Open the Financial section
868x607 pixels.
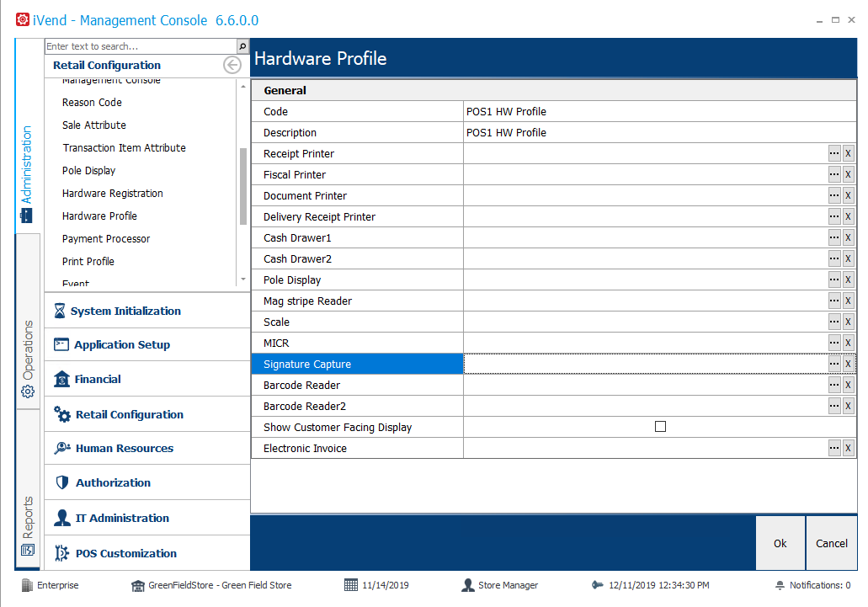pos(146,379)
